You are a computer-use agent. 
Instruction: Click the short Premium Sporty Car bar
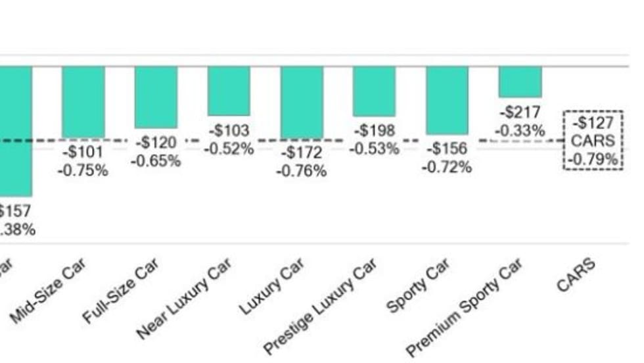point(520,82)
